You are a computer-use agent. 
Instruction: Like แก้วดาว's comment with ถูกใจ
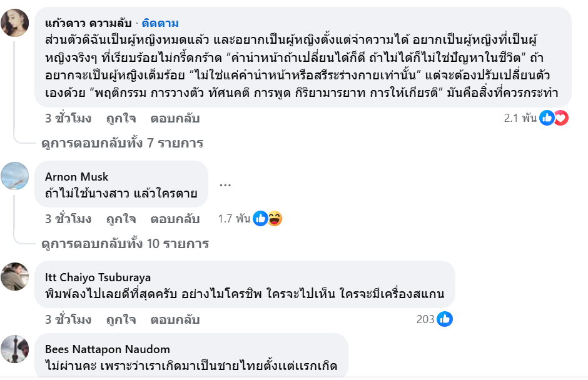click(x=121, y=118)
